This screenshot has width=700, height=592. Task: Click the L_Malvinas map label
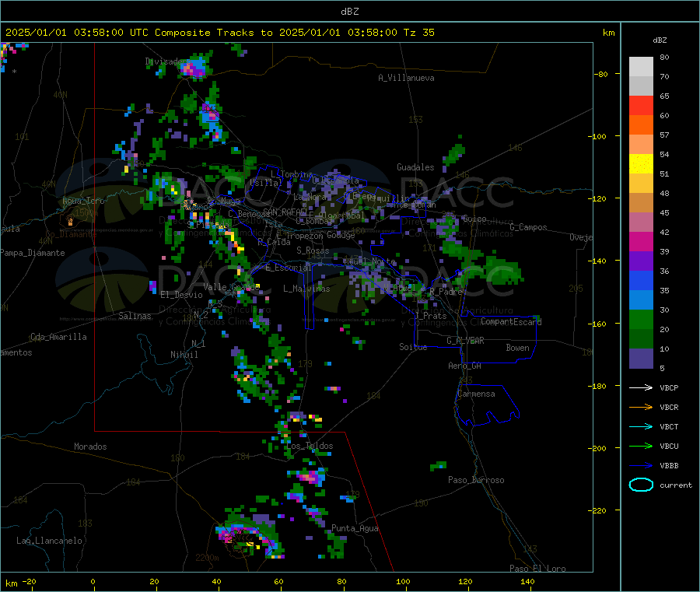click(x=306, y=289)
